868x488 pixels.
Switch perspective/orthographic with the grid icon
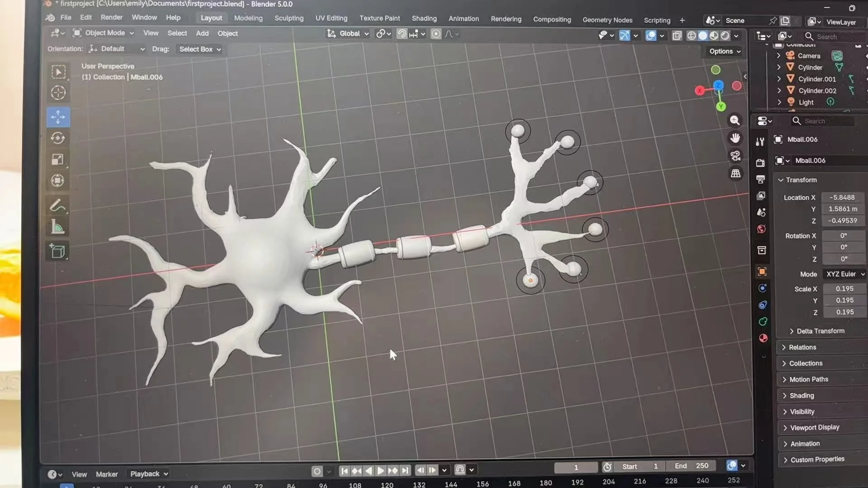coord(736,174)
